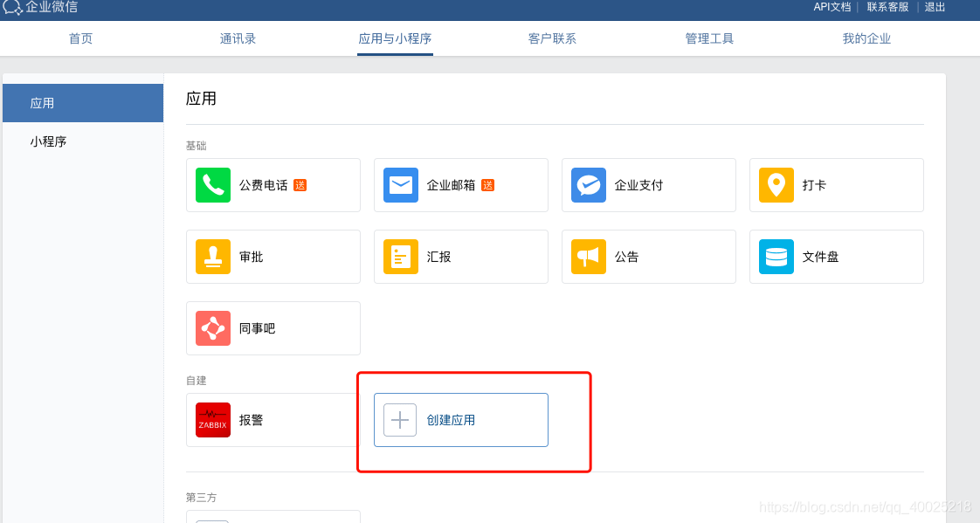
Task: Click the 创建应用 button text
Action: (452, 420)
